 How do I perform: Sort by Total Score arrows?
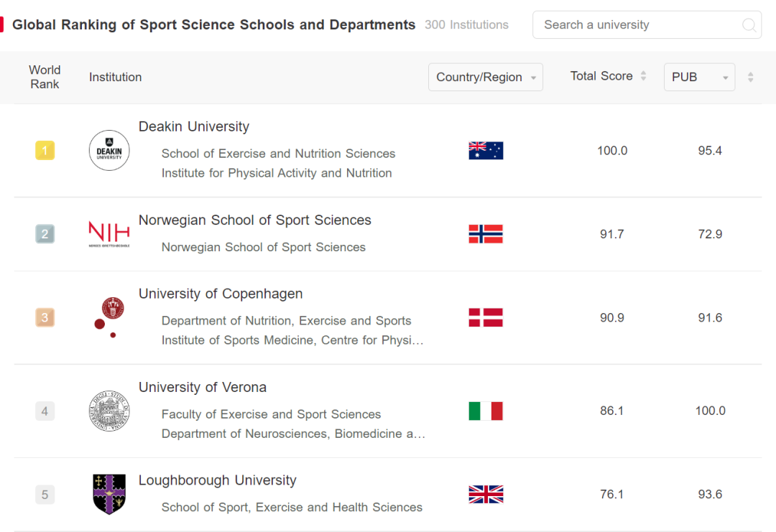click(x=644, y=76)
